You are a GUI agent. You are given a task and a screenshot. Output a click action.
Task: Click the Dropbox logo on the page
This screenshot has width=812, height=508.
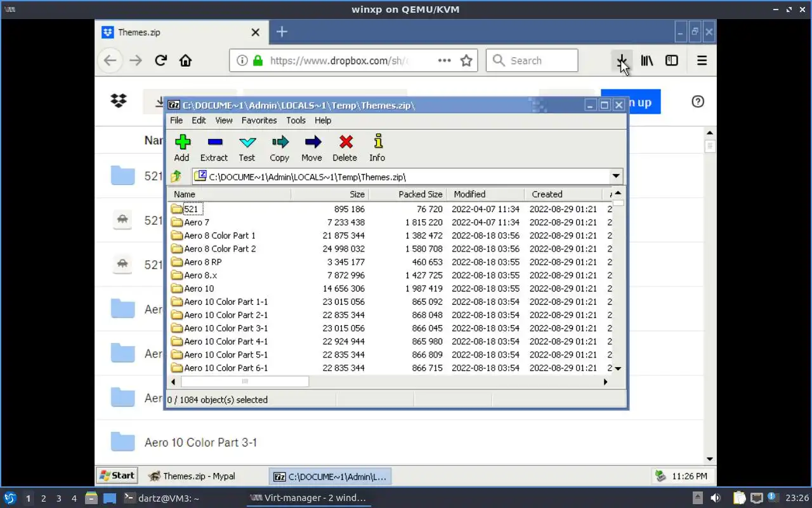[119, 101]
